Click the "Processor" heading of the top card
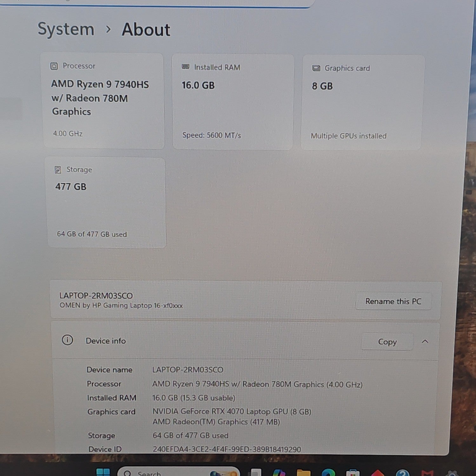476x476 pixels. [x=79, y=66]
